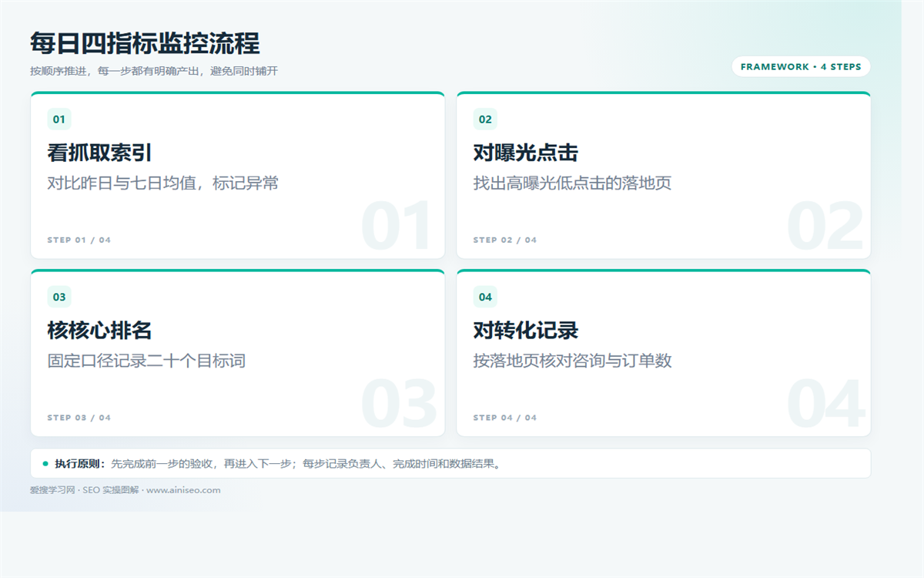Screen dimensions: 924x578
Task: Select the heading 对曝光点击
Action: (526, 153)
